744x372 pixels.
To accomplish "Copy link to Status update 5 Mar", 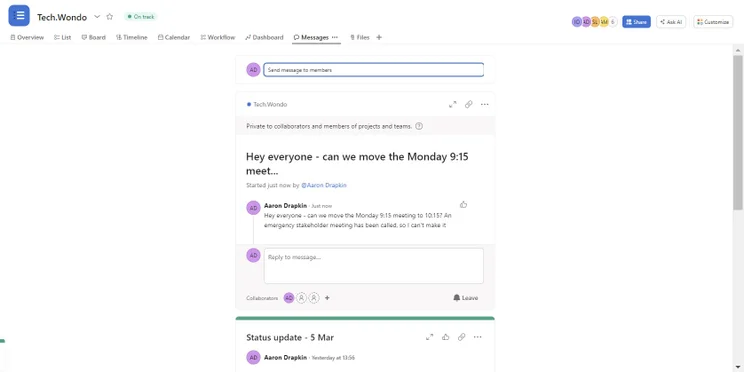I will click(x=461, y=337).
